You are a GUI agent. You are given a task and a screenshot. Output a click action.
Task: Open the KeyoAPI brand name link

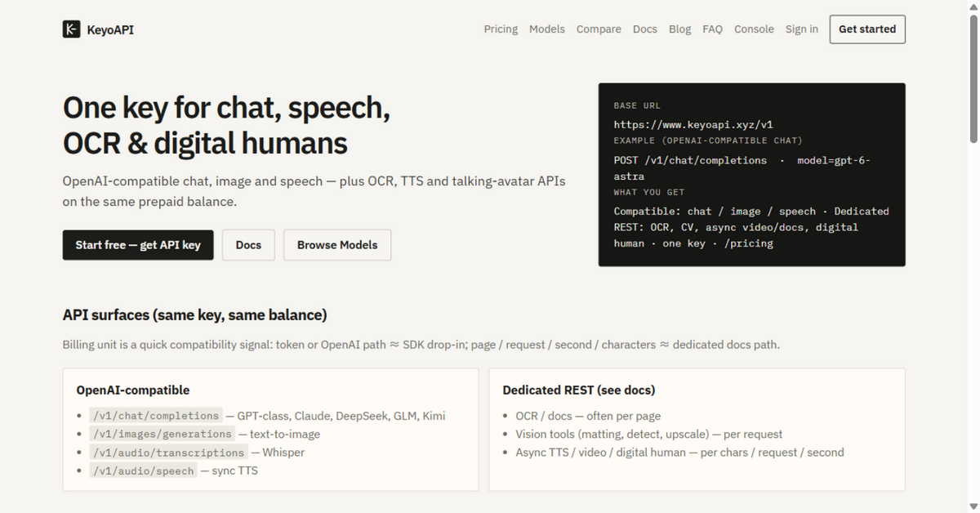point(109,29)
